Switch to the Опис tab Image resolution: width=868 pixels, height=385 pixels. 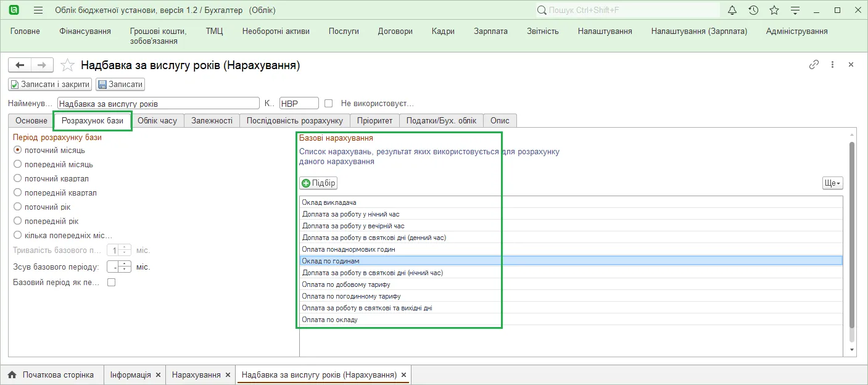[500, 121]
